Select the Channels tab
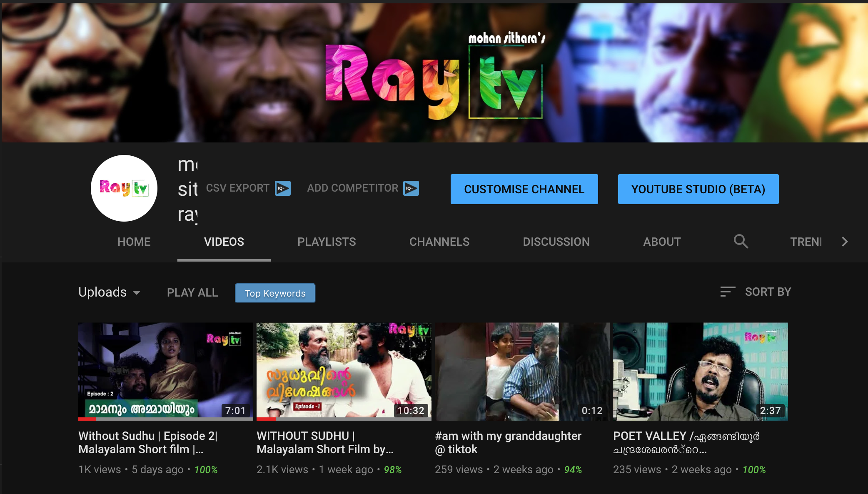This screenshot has height=494, width=868. (x=439, y=242)
